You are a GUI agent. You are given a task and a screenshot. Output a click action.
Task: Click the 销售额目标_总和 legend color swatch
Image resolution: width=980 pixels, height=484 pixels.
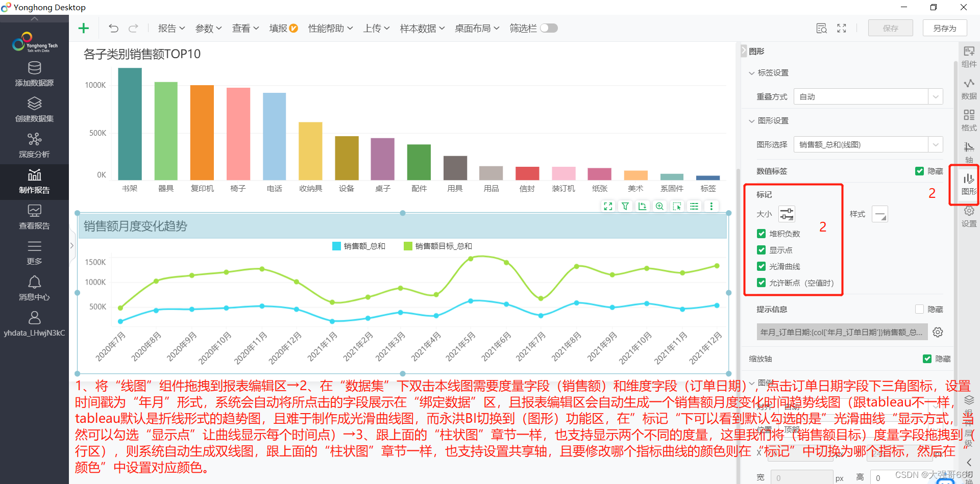point(408,246)
